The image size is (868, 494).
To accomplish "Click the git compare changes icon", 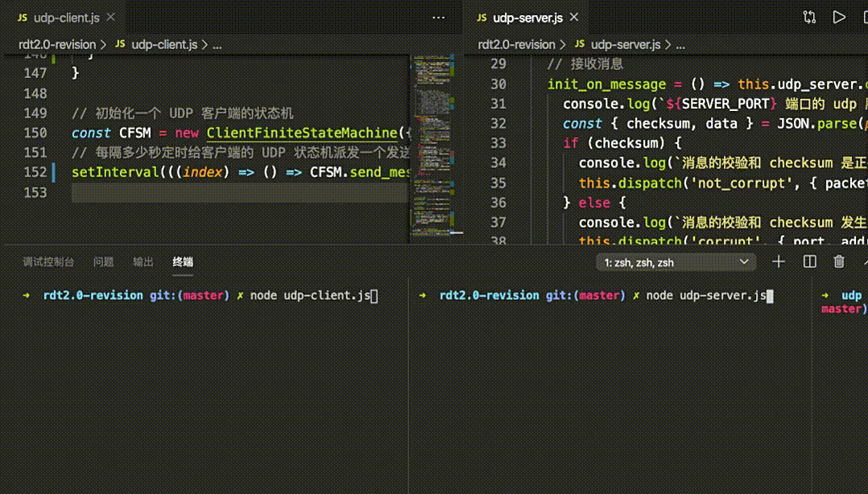I will point(808,16).
